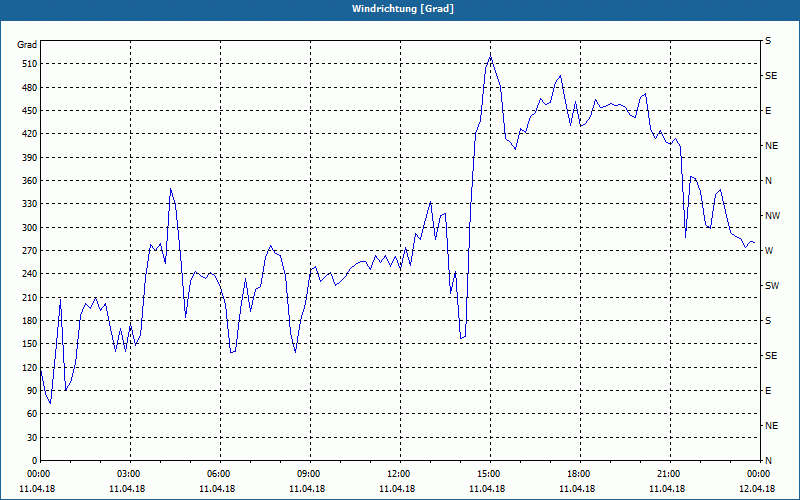Pick the 300 y-axis value
800x500 pixels.
click(30, 228)
